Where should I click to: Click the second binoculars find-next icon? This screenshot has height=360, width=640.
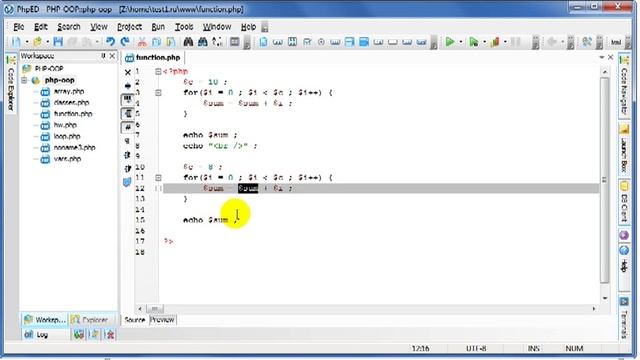pyautogui.click(x=202, y=42)
